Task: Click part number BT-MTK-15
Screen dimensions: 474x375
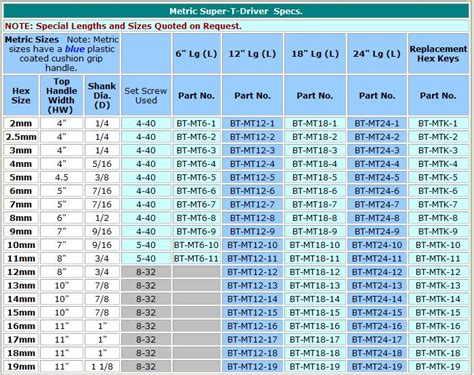Action: [x=438, y=313]
